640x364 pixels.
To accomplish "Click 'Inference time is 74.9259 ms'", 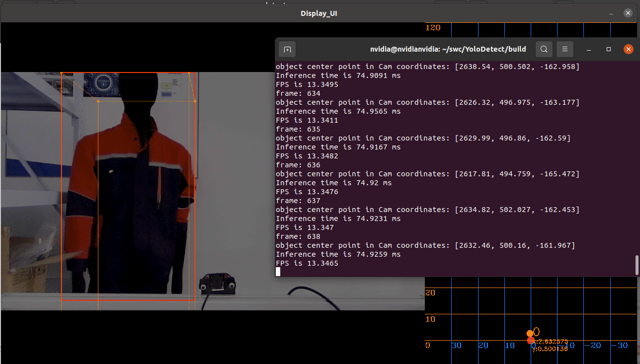I will click(338, 254).
